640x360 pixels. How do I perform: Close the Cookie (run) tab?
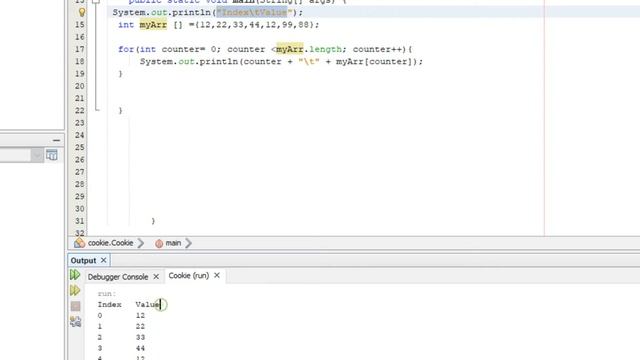217,276
